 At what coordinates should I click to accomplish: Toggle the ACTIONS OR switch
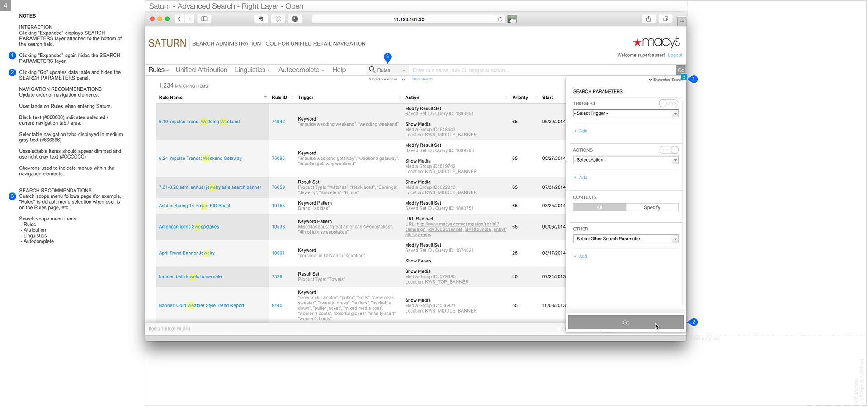pyautogui.click(x=669, y=150)
